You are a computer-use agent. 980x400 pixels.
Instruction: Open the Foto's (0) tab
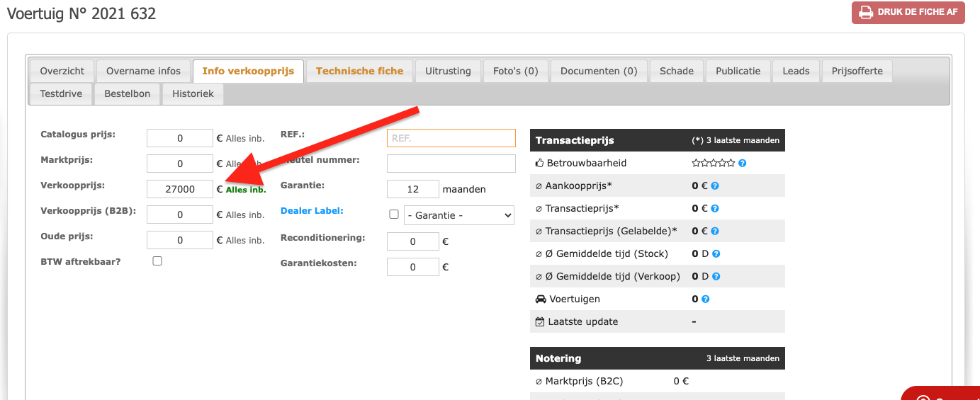click(516, 71)
